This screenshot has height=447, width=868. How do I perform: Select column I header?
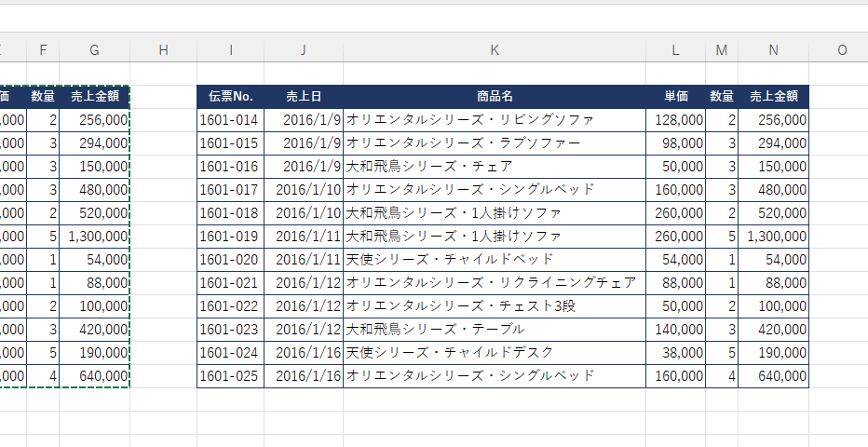pyautogui.click(x=230, y=49)
